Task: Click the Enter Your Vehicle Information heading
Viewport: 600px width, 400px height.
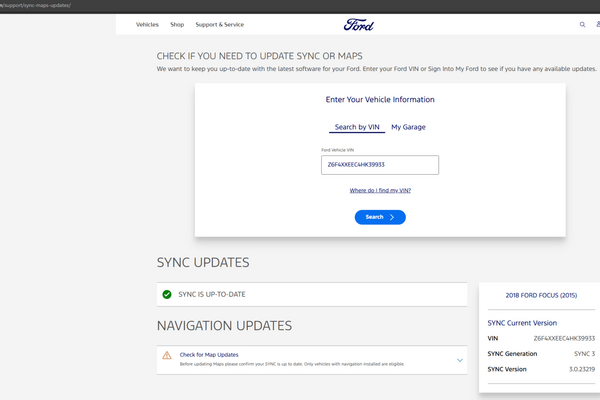Action: click(380, 100)
